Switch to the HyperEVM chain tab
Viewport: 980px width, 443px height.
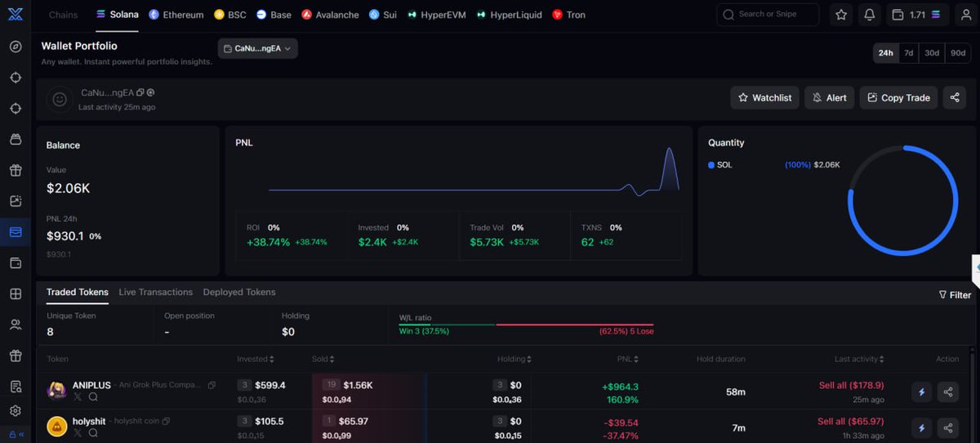[x=436, y=15]
